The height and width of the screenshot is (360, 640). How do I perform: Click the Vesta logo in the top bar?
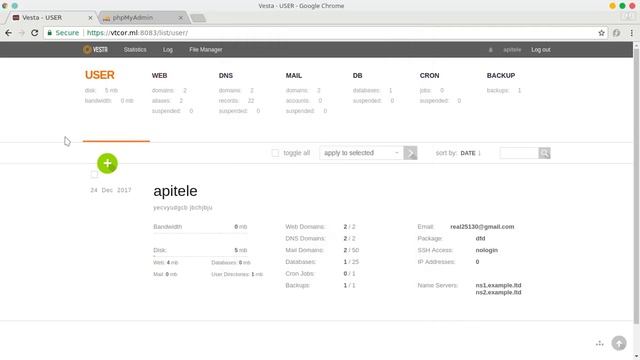[96, 50]
